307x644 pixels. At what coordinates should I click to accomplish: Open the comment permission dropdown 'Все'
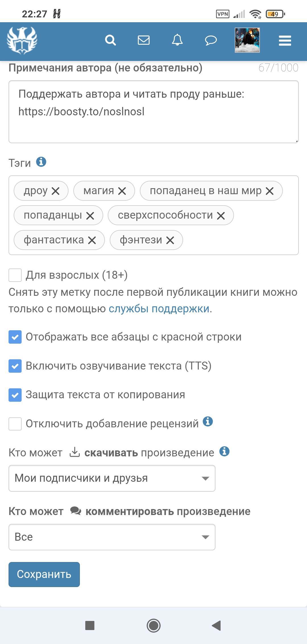pos(112,537)
